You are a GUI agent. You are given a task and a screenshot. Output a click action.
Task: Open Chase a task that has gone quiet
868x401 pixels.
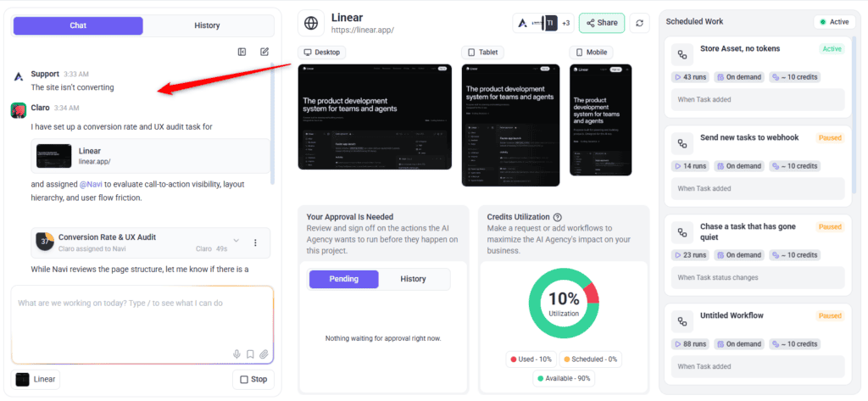748,231
